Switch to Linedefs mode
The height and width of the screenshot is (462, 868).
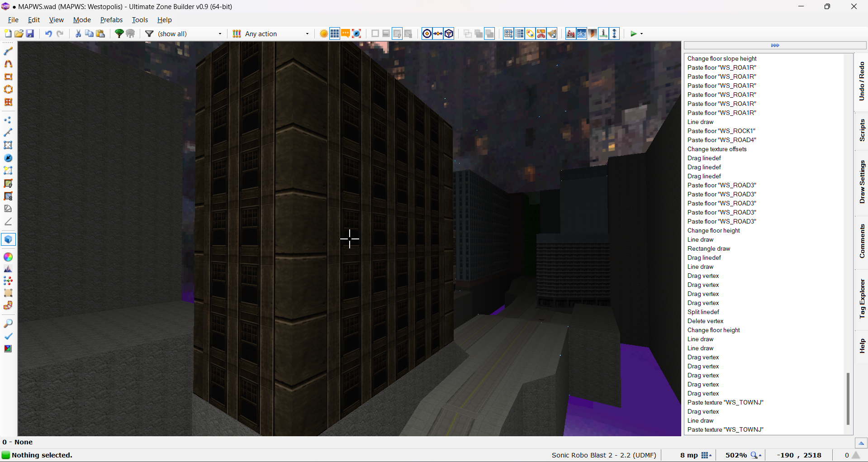pyautogui.click(x=8, y=133)
